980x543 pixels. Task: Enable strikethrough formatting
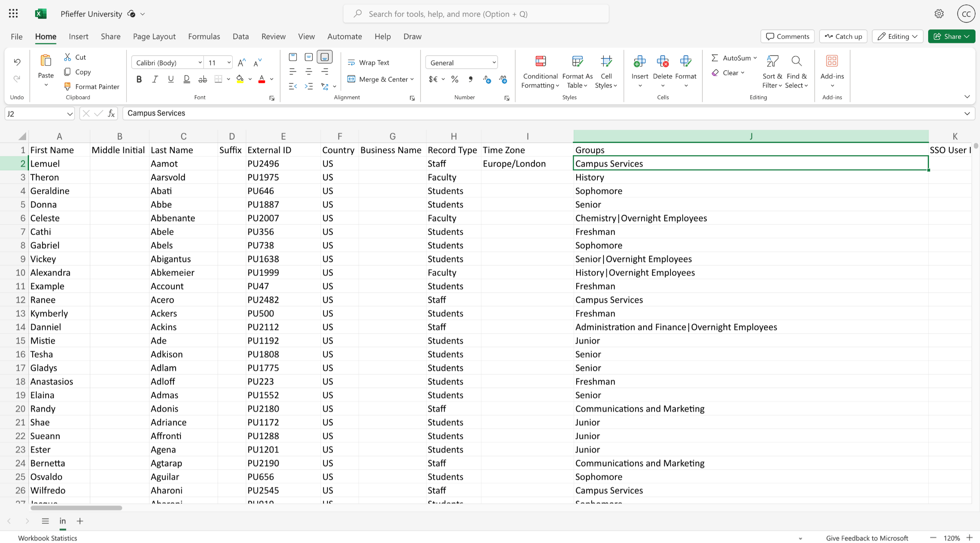[203, 79]
